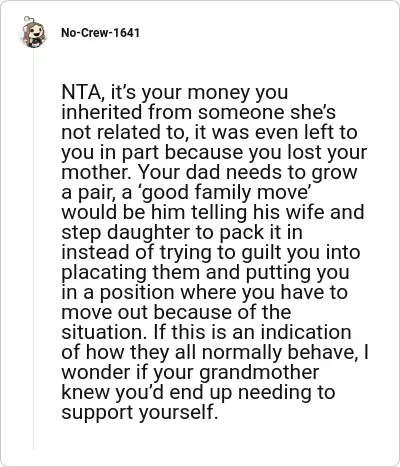Click the line "knew you'd end up needing to"
Viewport: 400px width, 467px height.
click(198, 393)
